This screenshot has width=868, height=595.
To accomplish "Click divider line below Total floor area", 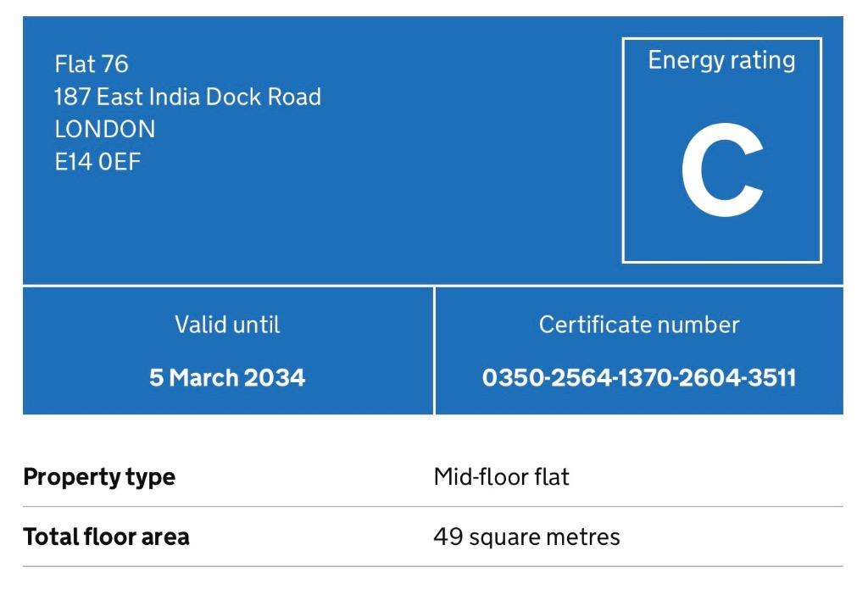I will click(433, 566).
